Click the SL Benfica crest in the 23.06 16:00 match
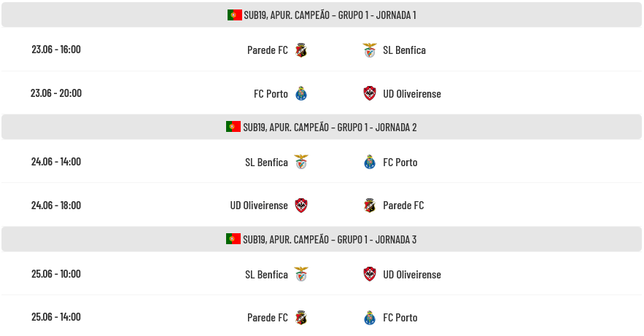The image size is (644, 336). [370, 50]
